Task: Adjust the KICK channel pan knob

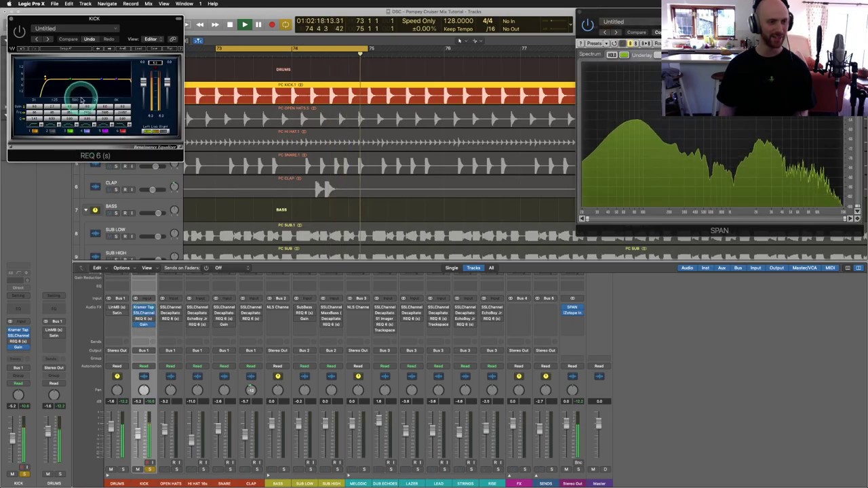Action: pyautogui.click(x=144, y=390)
